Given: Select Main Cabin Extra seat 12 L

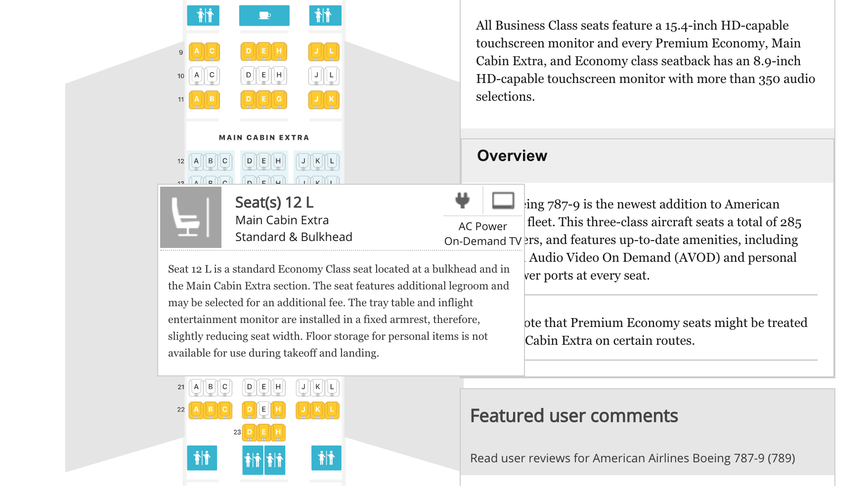Looking at the screenshot, I should [332, 161].
